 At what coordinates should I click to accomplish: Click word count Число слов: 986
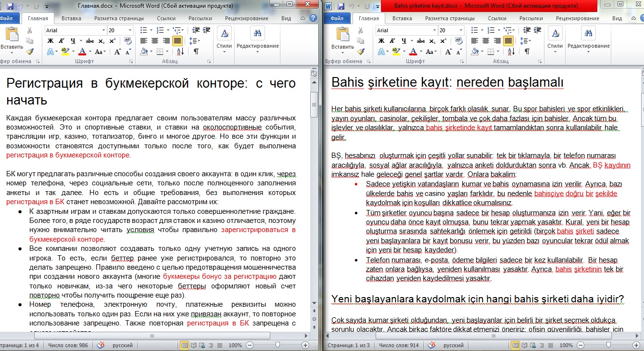67,345
